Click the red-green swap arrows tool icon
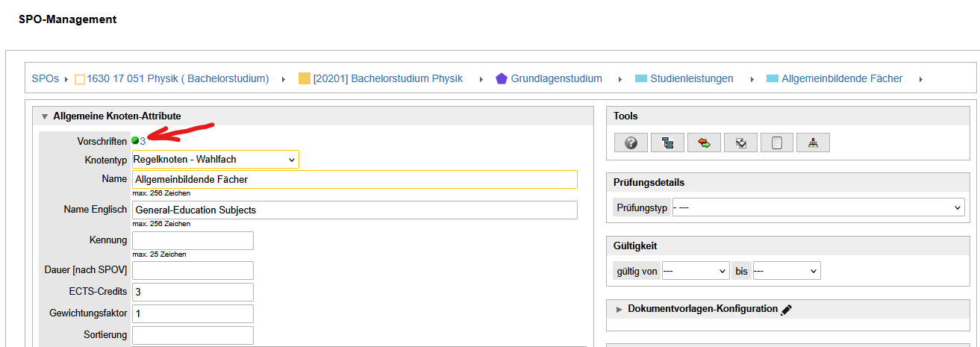The height and width of the screenshot is (347, 980). pos(704,143)
